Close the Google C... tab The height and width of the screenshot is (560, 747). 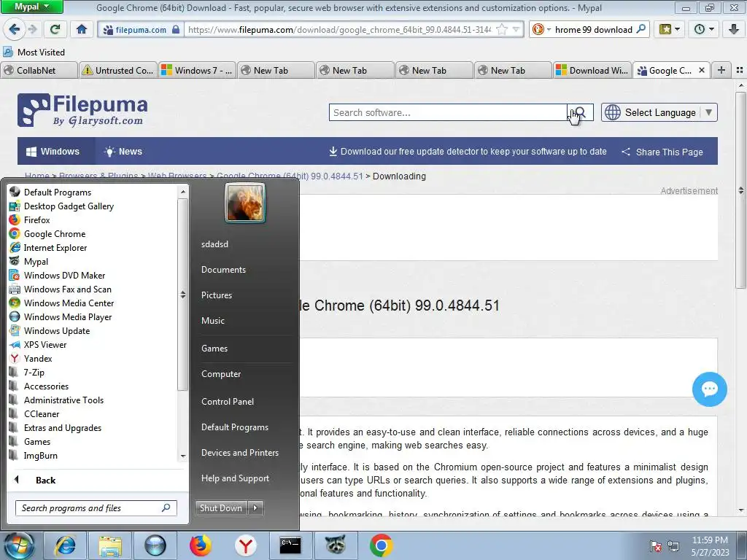point(701,70)
